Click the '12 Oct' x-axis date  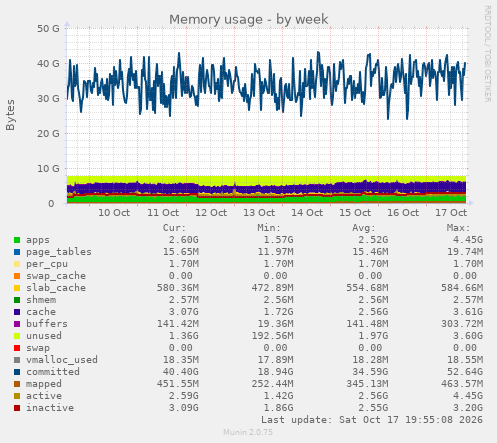point(211,213)
